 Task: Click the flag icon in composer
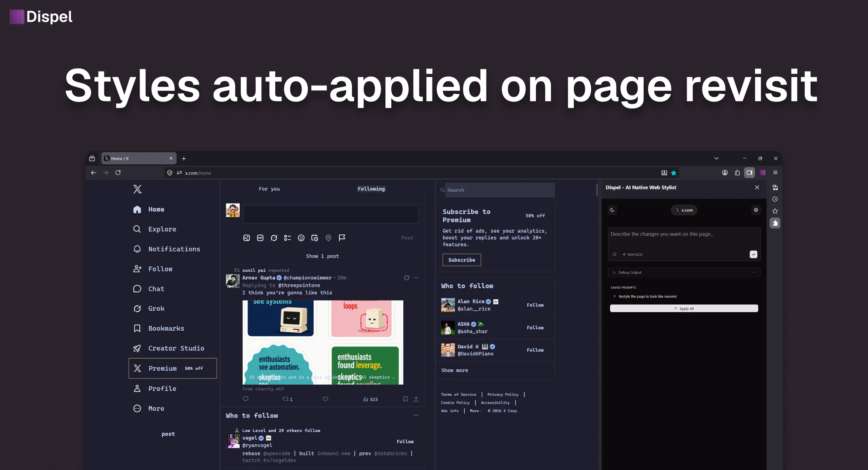coord(342,238)
